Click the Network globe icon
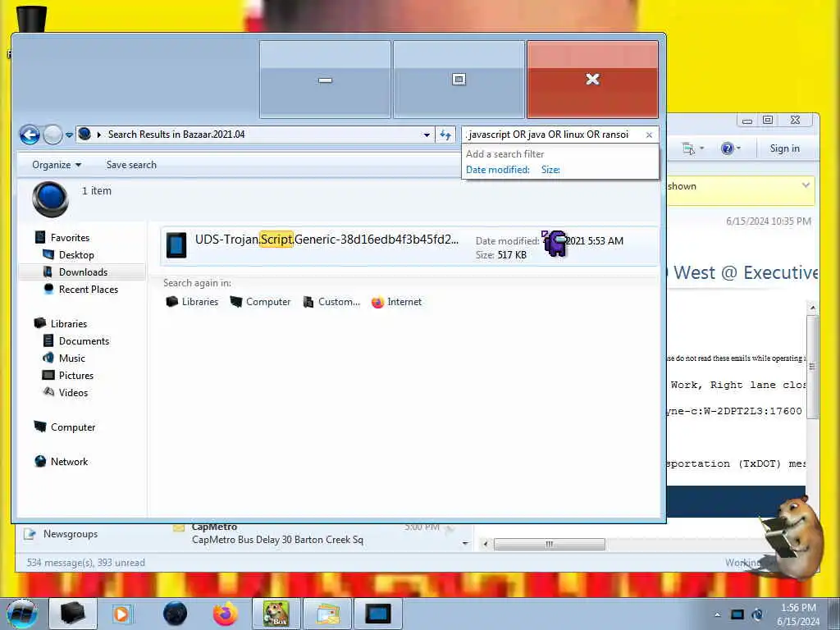This screenshot has width=840, height=630. [40, 461]
